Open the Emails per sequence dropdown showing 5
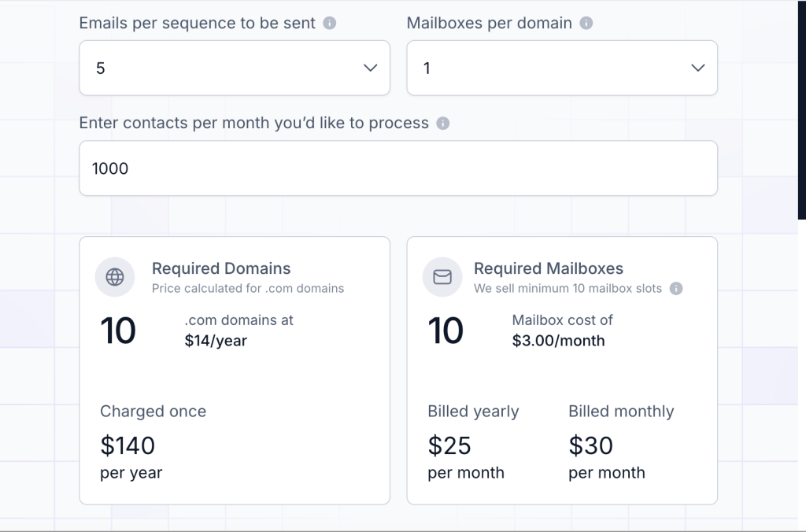Viewport: 806px width, 532px height. point(235,68)
